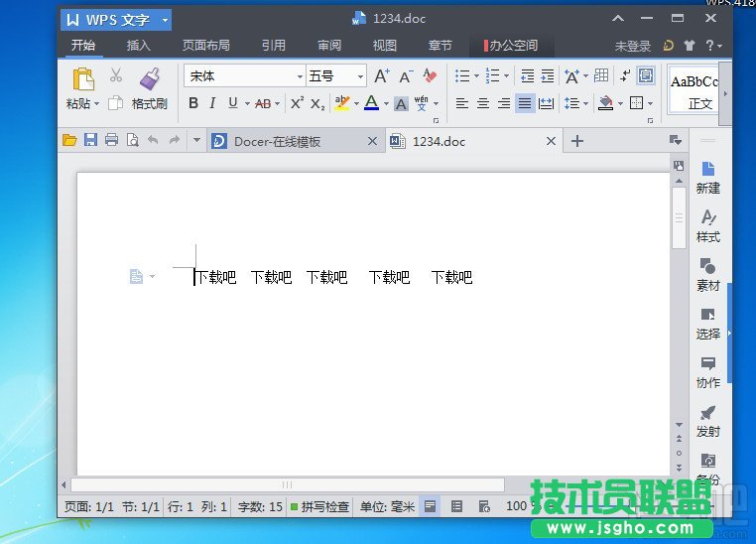Click the Copy icon beside Paste
This screenshot has height=544, width=756.
(x=115, y=103)
